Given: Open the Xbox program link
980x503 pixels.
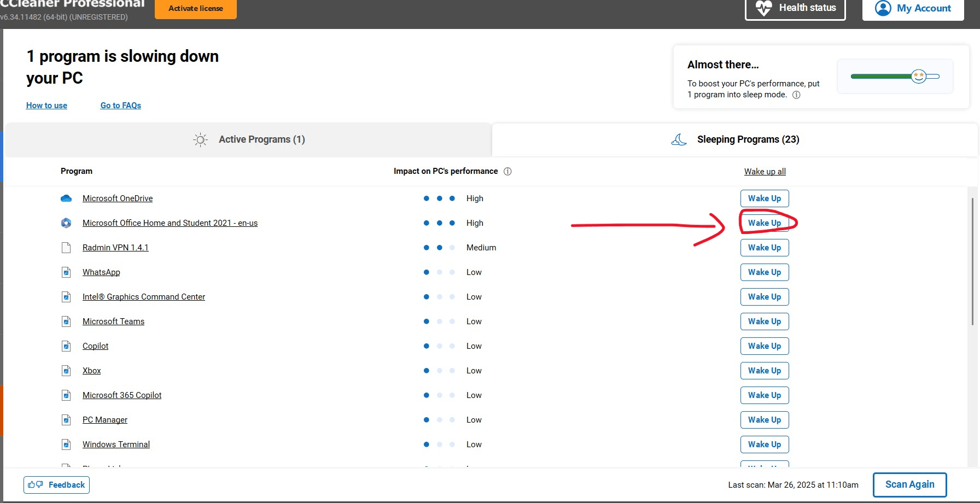Looking at the screenshot, I should point(91,371).
